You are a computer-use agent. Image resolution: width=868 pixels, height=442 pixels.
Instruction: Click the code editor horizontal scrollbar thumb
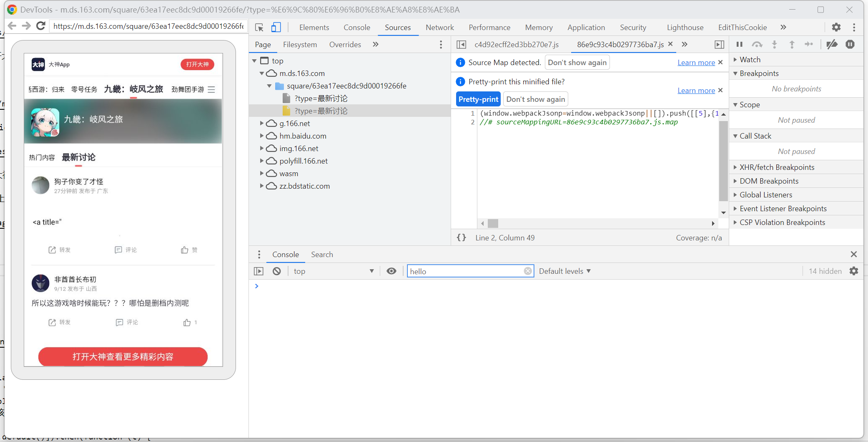[x=493, y=223]
